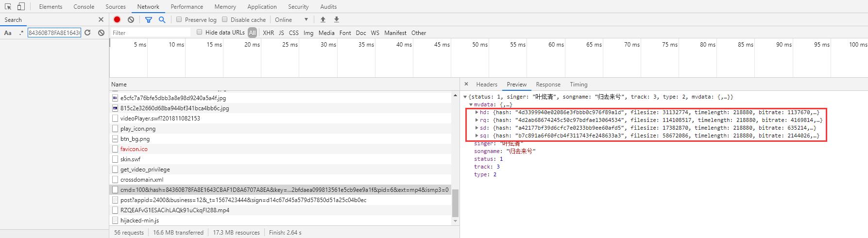Click the inspect element picker icon
The image size is (868, 238).
[8, 7]
